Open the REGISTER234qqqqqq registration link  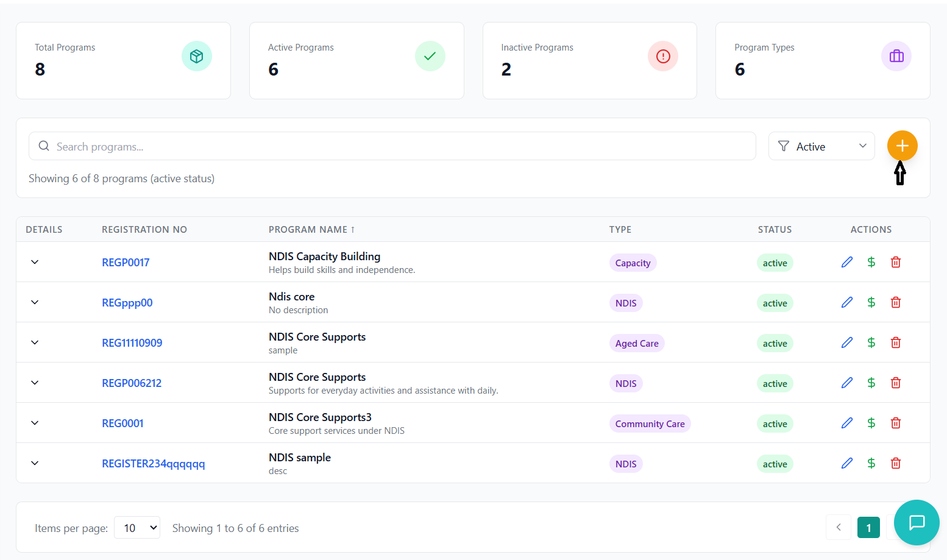click(153, 464)
